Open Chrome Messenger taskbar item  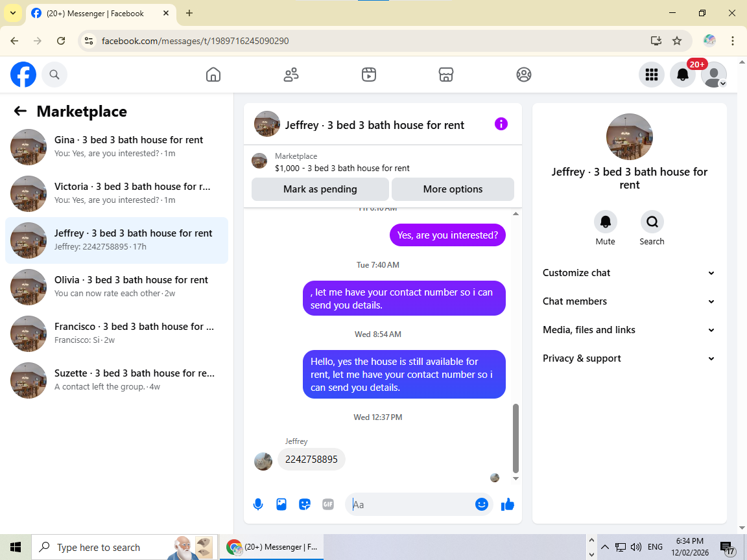coord(272,547)
